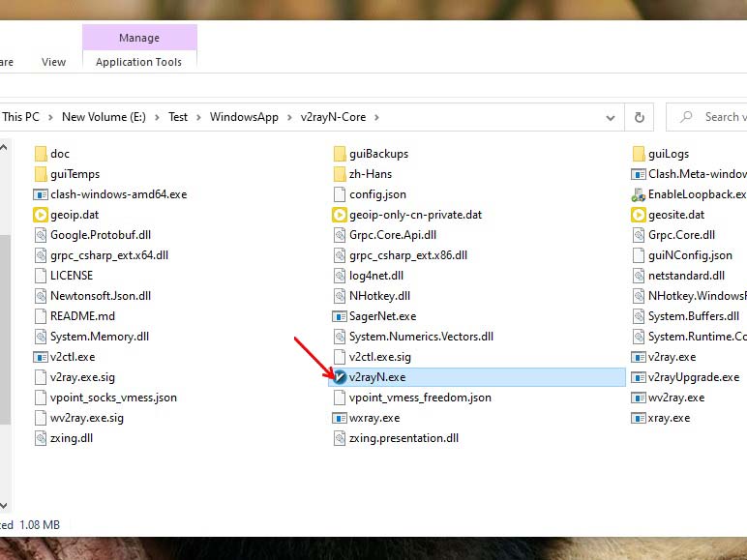This screenshot has height=560, width=747.
Task: Open the Application Tools tab
Action: pyautogui.click(x=139, y=62)
